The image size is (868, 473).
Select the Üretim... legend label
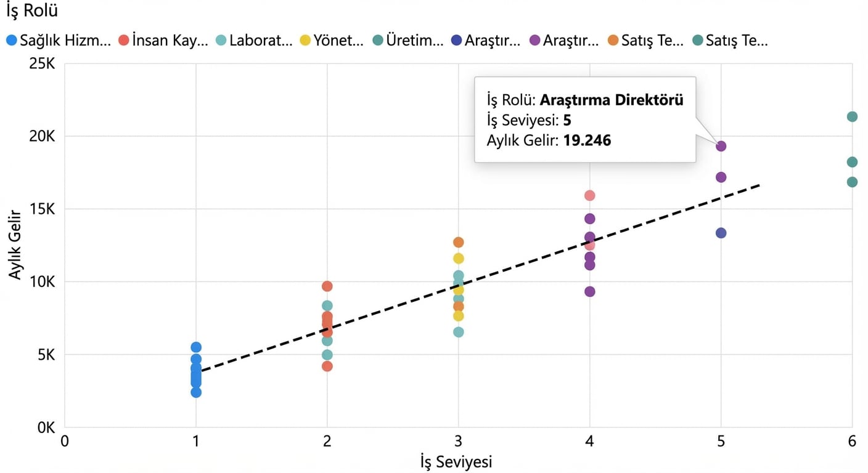pyautogui.click(x=414, y=41)
